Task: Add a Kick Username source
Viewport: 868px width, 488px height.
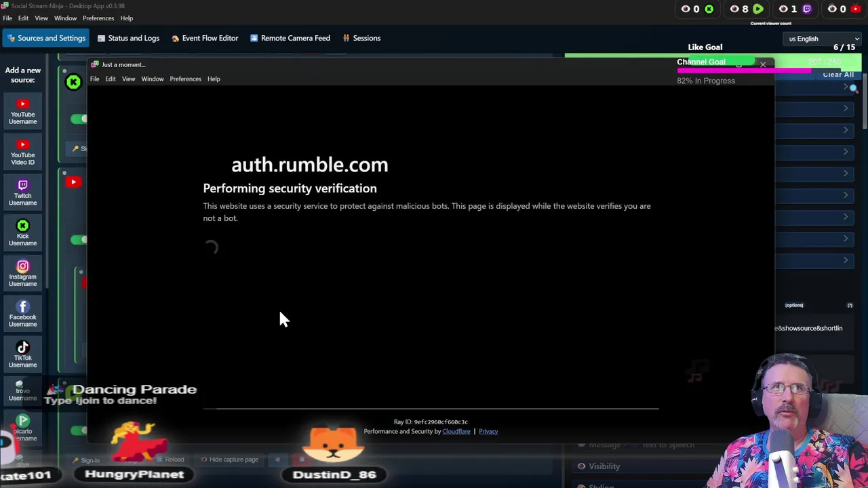Action: pos(22,234)
